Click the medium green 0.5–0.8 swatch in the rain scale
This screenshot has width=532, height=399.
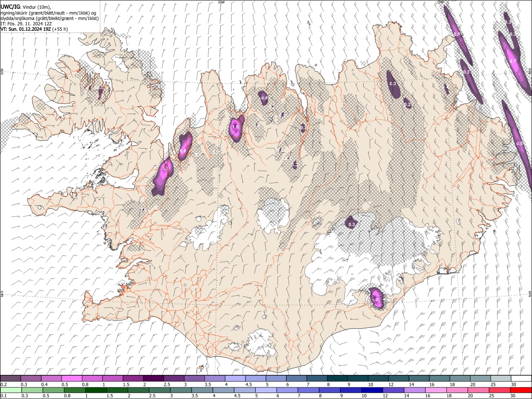coord(53,390)
